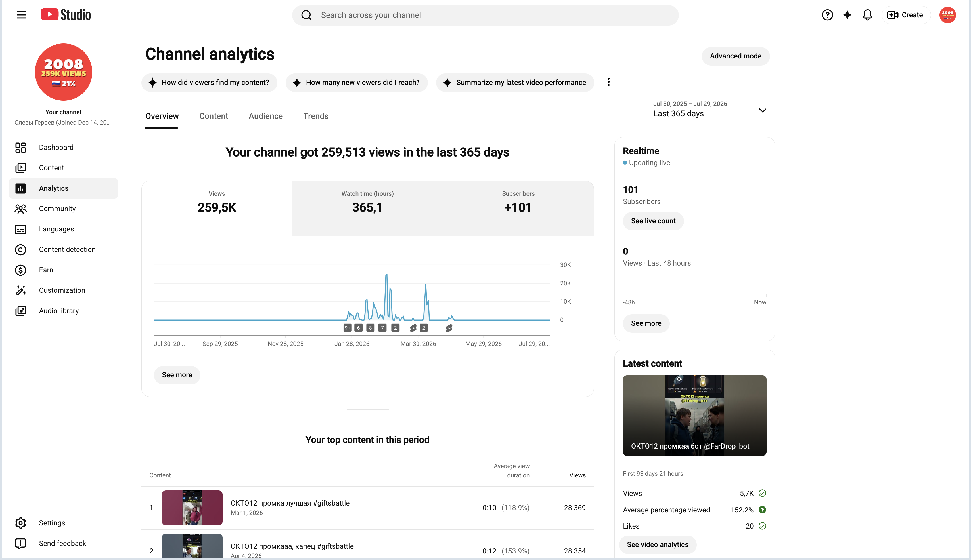
Task: Select the Watch time (hours) metric card
Action: tap(367, 209)
